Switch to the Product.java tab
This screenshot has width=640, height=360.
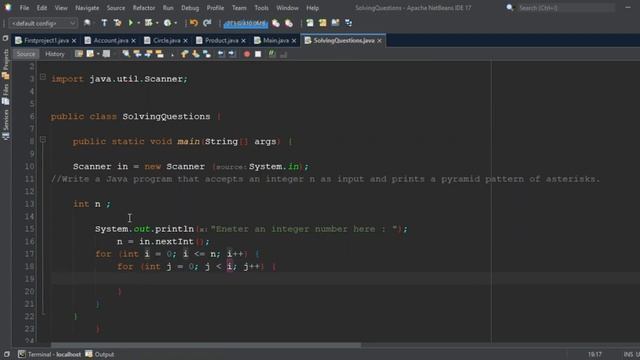coord(221,40)
